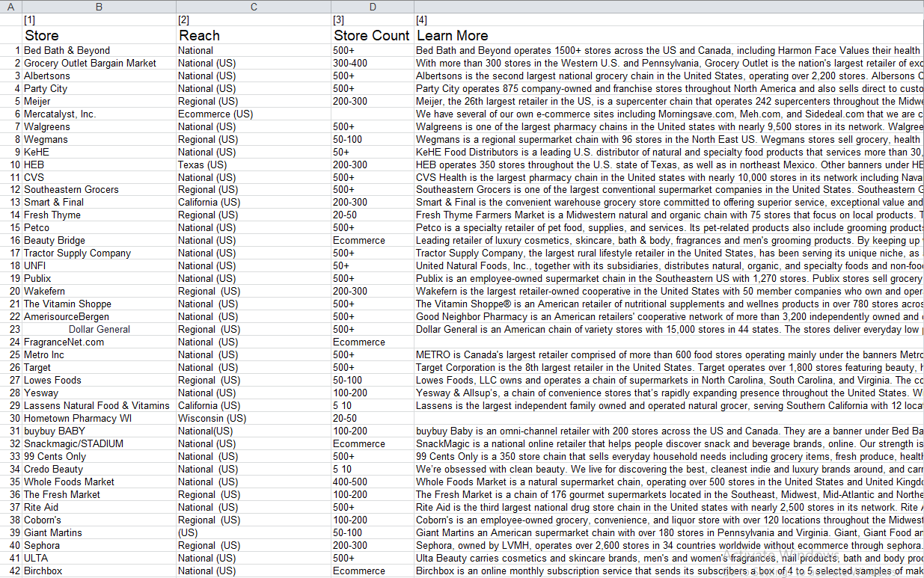This screenshot has width=924, height=578.
Task: Select Grocery Outlet Bargain Market cell
Action: [x=99, y=64]
